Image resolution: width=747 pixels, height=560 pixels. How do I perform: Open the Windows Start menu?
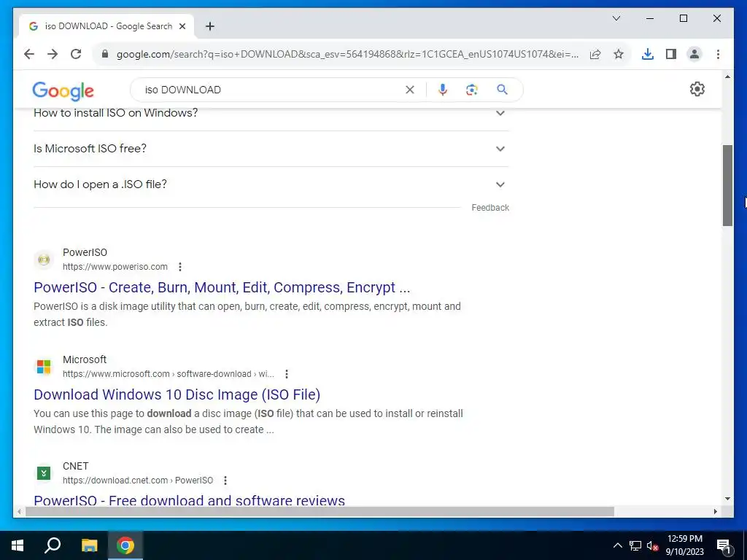(18, 545)
